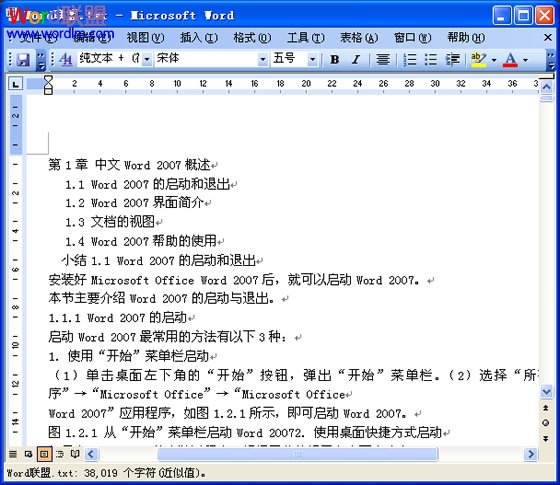Toggle bulleted list formatting

(431, 59)
